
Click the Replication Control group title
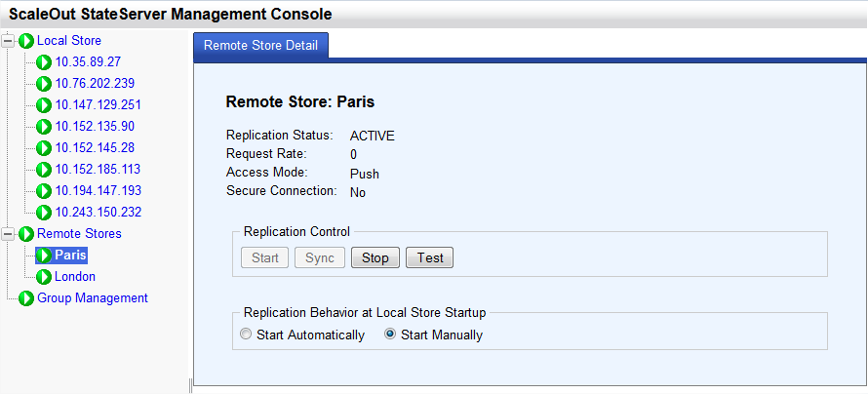coord(297,232)
